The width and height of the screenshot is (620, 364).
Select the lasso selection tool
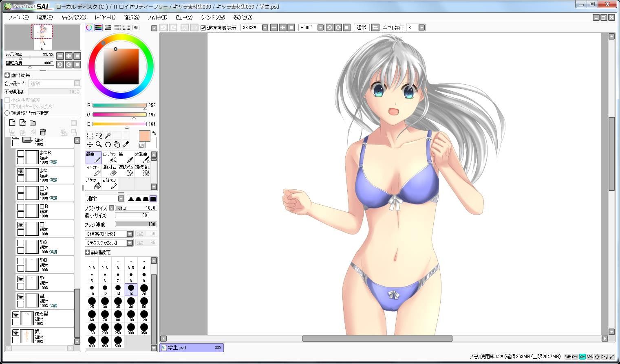coord(99,135)
